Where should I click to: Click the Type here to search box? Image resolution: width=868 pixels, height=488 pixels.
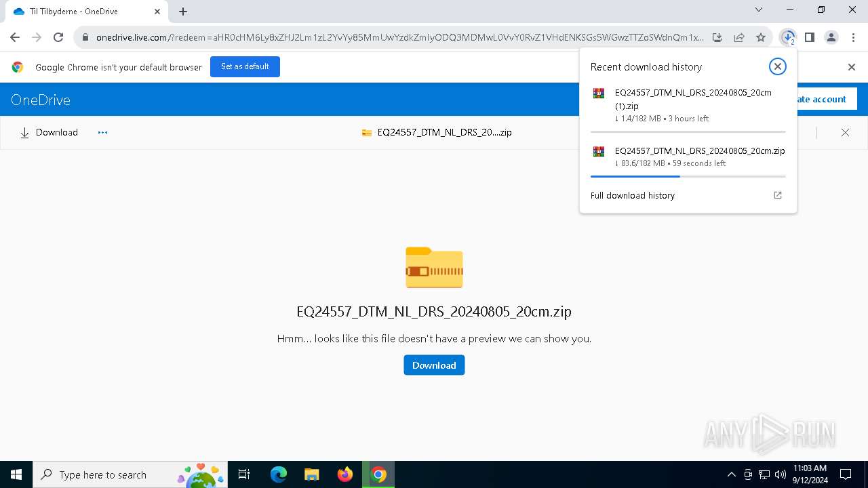coord(131,474)
